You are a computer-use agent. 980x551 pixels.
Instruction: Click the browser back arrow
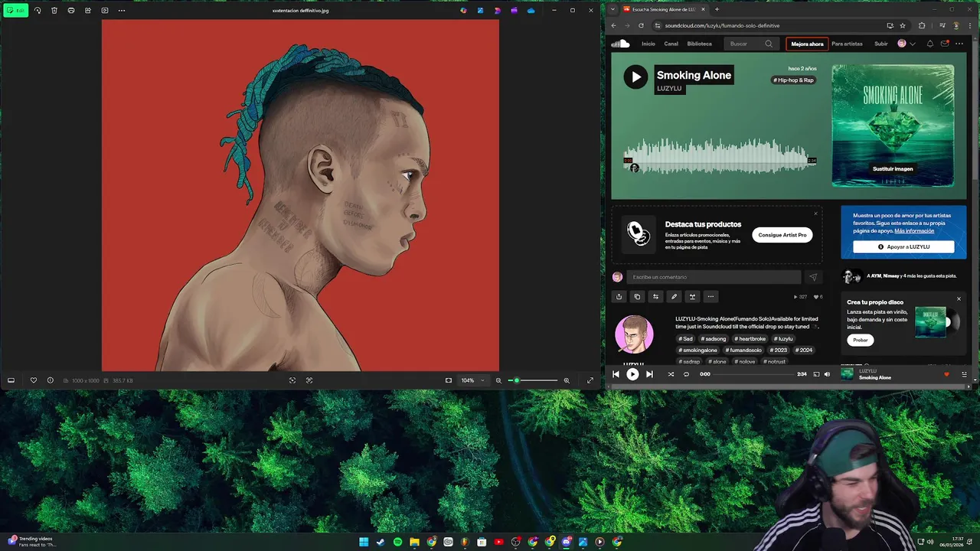tap(613, 25)
